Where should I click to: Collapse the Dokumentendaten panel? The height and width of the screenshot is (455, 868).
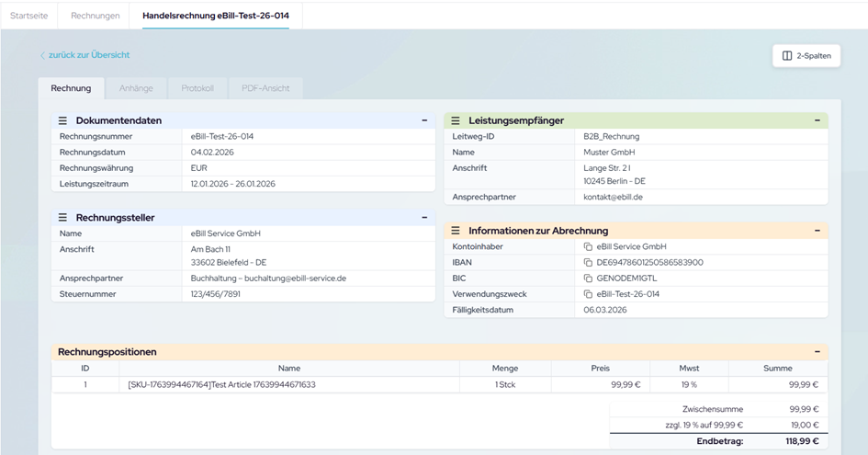[x=424, y=120]
